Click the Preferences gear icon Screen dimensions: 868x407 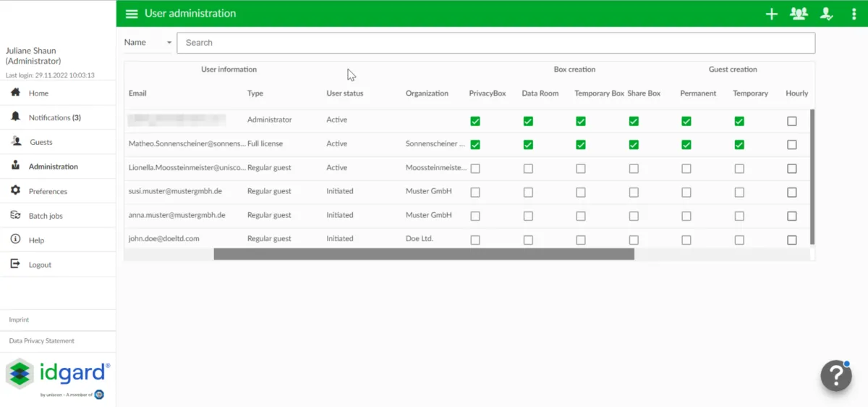[x=15, y=190]
